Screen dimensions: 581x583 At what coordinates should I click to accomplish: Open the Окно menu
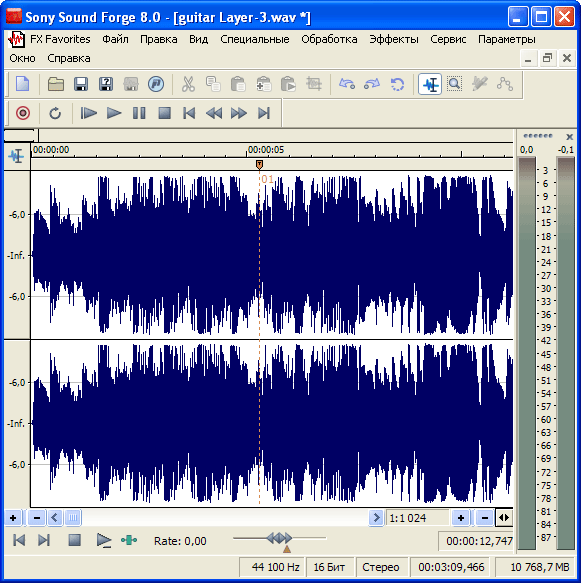tap(22, 58)
